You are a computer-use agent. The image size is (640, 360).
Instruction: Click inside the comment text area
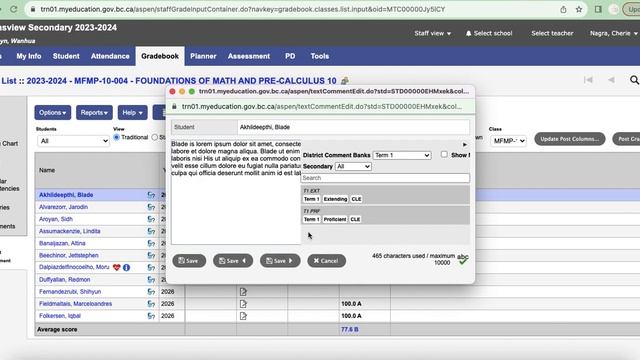click(236, 192)
